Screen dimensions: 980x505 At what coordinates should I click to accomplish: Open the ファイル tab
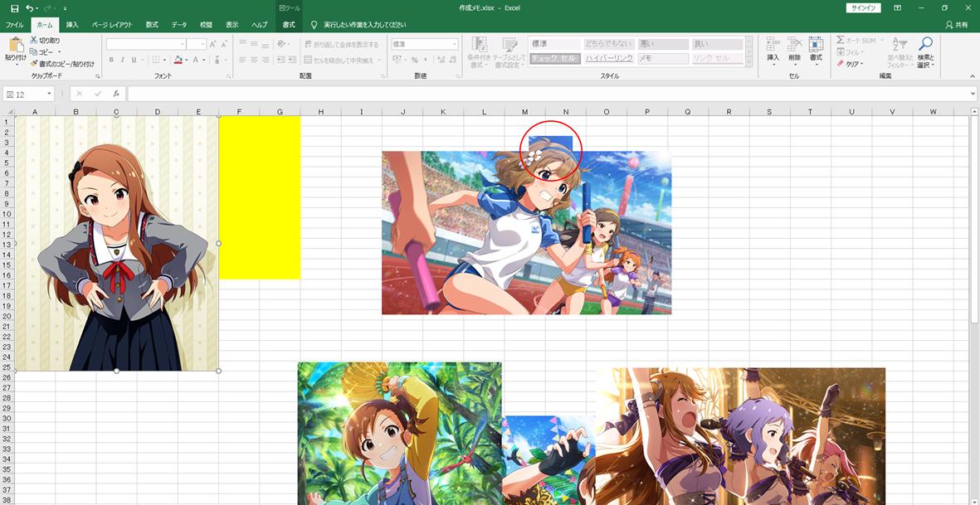click(14, 25)
